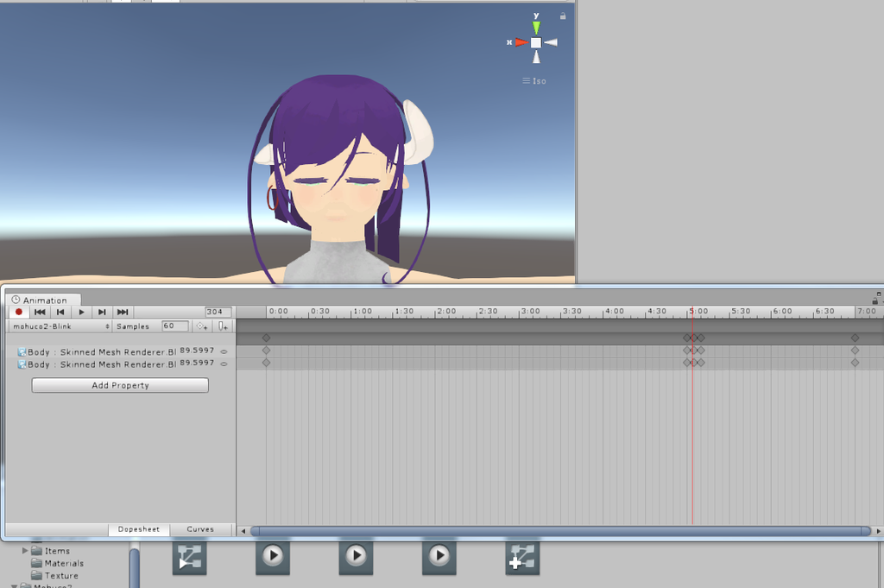884x588 pixels.
Task: Click the Samples field showing 60
Action: tap(174, 326)
